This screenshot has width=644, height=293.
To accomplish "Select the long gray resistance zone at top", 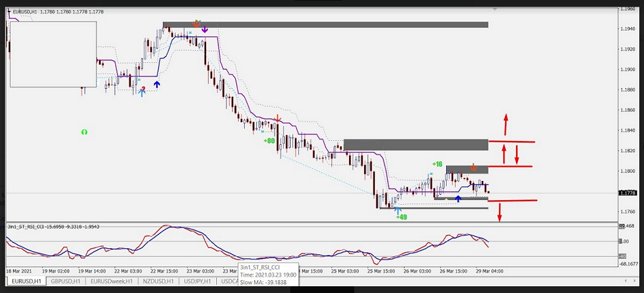I will click(x=325, y=25).
